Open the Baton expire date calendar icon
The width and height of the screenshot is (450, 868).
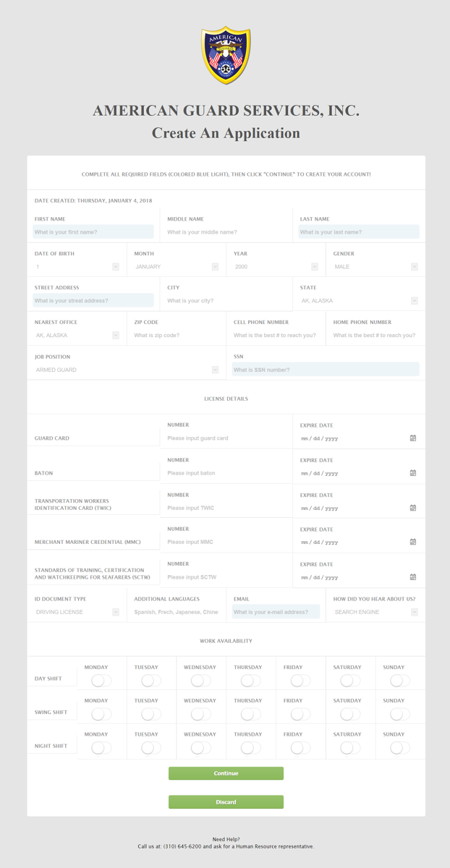[x=413, y=473]
